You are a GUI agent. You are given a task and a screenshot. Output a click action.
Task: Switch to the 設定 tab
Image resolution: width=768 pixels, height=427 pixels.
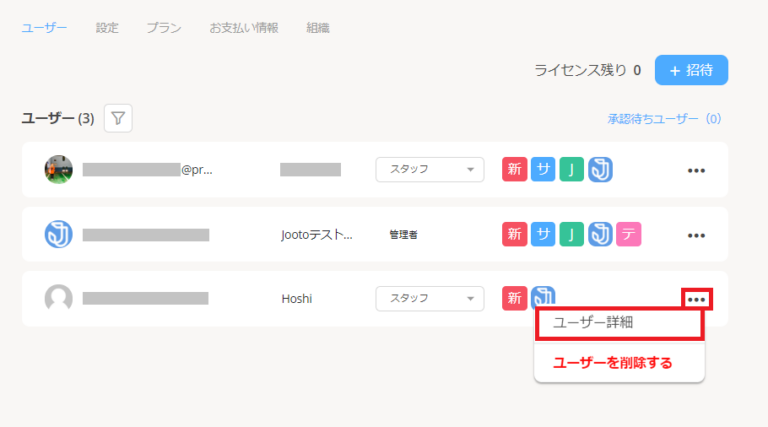point(107,28)
